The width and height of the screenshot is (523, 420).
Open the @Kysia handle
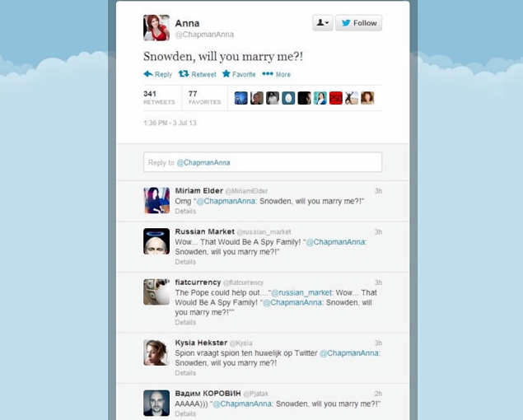(x=240, y=343)
